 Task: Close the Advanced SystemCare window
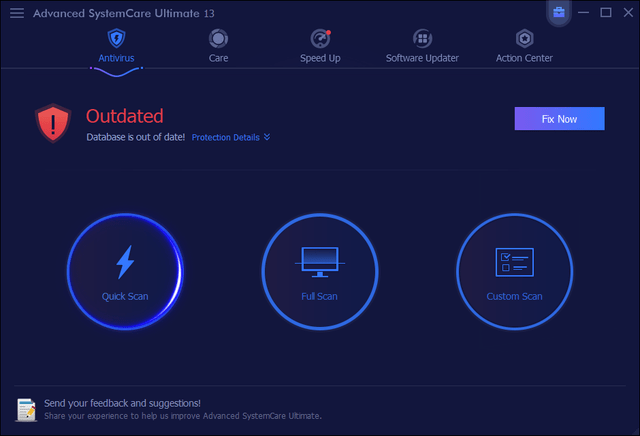coord(629,13)
